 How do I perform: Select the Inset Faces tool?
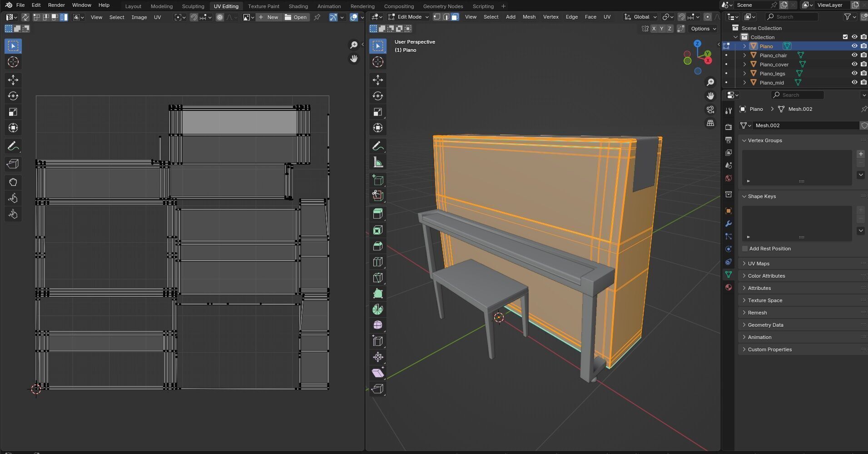[377, 230]
